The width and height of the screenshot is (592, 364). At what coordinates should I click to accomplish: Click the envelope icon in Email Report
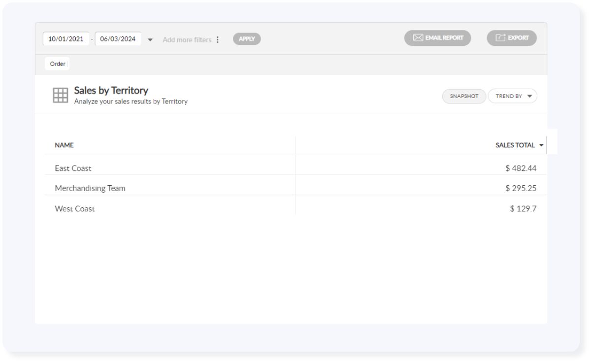(x=418, y=38)
